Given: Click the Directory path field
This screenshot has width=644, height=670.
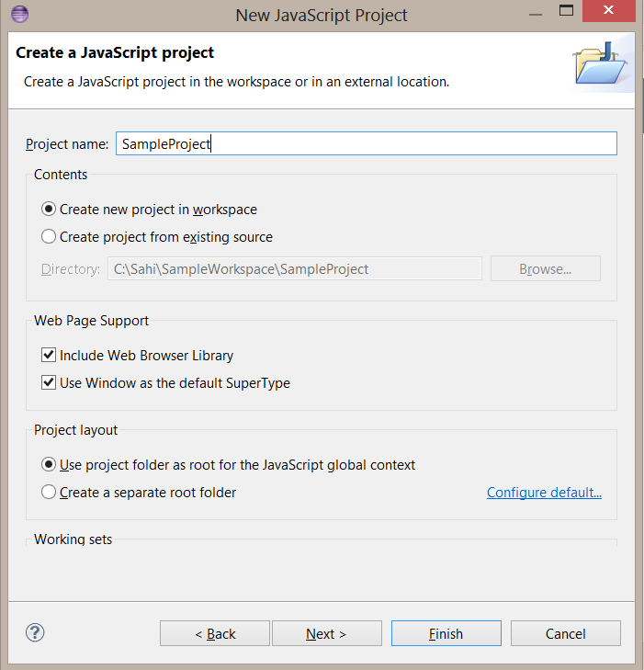Looking at the screenshot, I should [x=295, y=268].
